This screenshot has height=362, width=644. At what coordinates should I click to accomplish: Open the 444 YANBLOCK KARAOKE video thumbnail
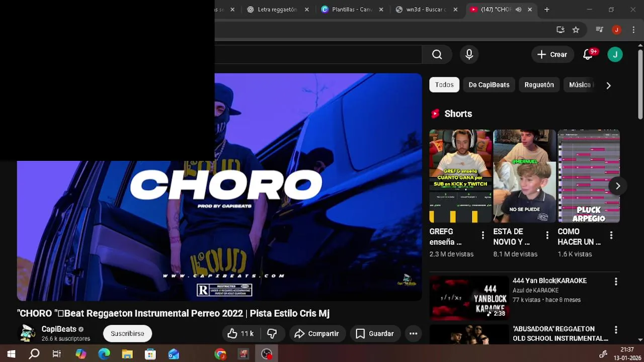[x=469, y=298]
